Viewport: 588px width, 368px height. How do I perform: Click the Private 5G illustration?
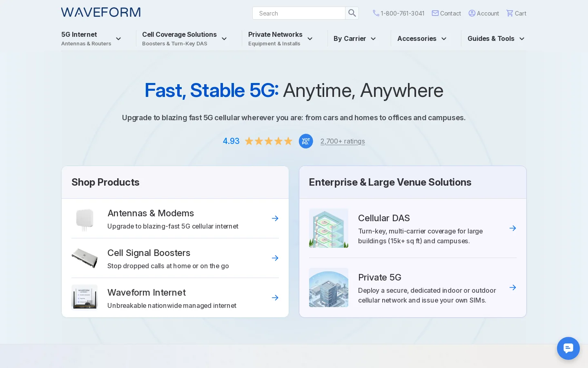pyautogui.click(x=329, y=287)
